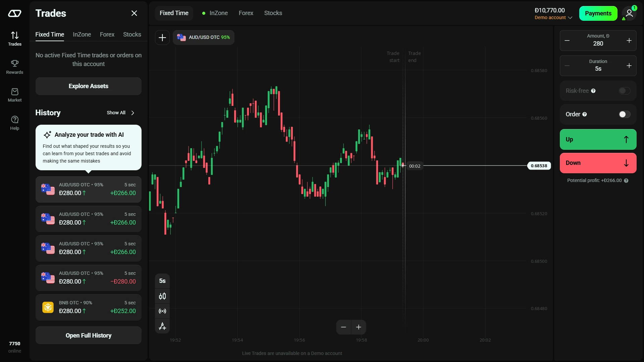Image resolution: width=644 pixels, height=362 pixels.
Task: Increase the trade duration
Action: coord(629,66)
